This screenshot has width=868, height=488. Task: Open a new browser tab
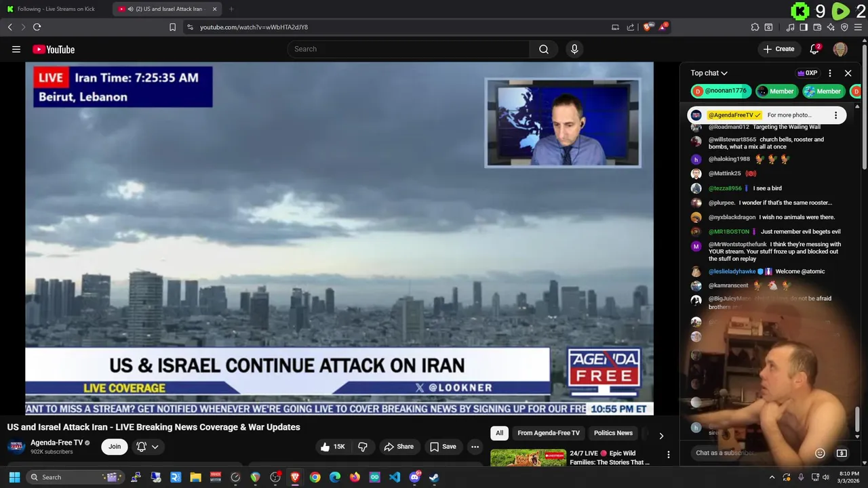click(231, 9)
